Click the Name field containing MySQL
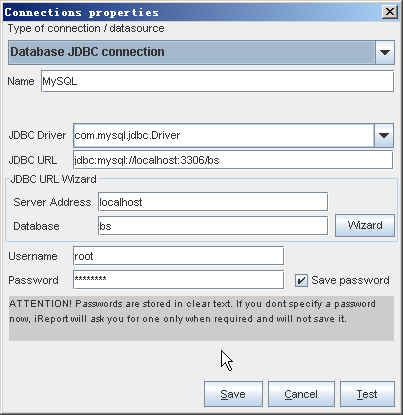 (x=217, y=81)
